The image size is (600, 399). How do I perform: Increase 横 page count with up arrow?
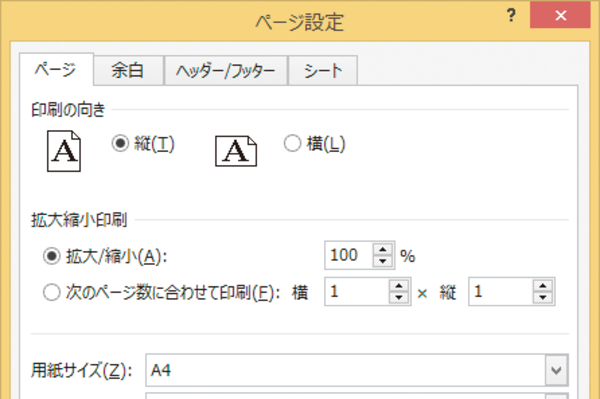pyautogui.click(x=399, y=286)
